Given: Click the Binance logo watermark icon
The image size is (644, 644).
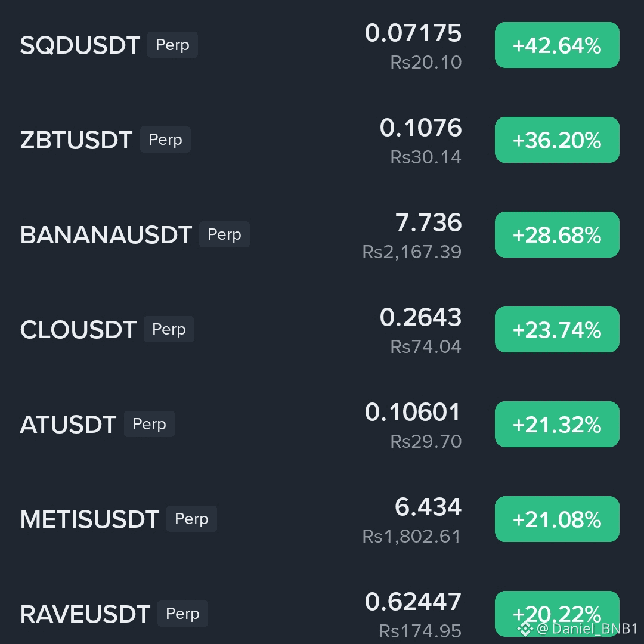Looking at the screenshot, I should 525,629.
